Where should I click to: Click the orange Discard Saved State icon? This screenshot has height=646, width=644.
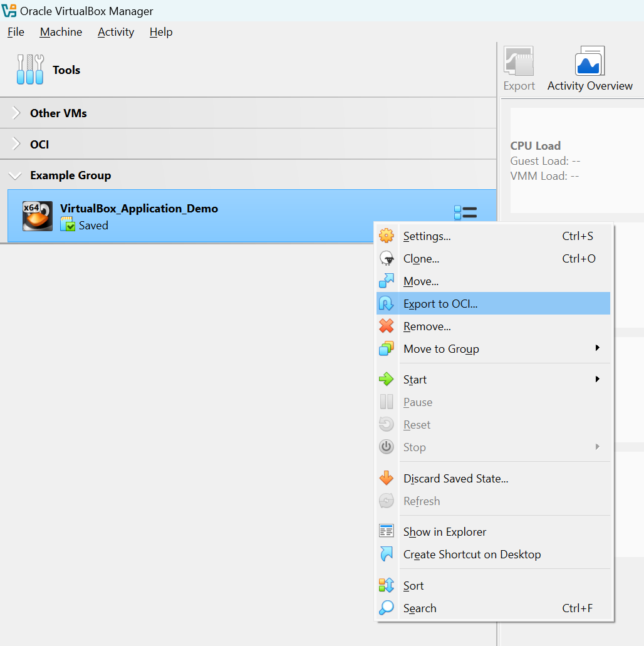[387, 478]
